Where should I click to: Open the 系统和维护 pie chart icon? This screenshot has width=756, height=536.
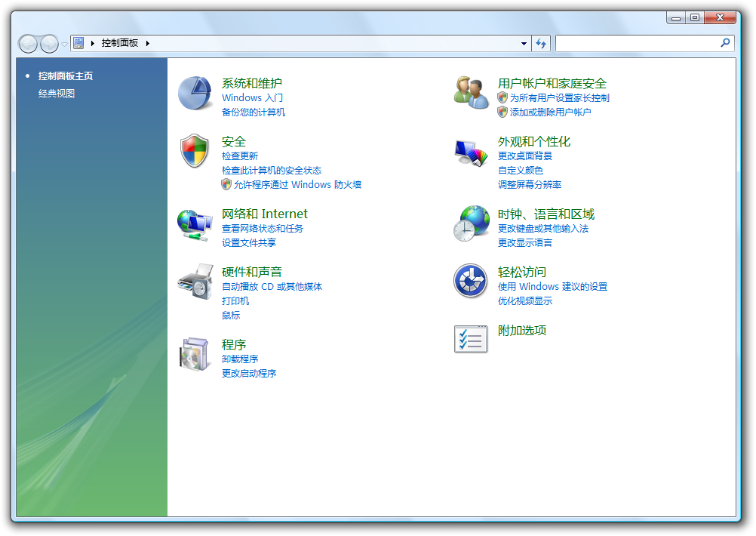coord(195,93)
